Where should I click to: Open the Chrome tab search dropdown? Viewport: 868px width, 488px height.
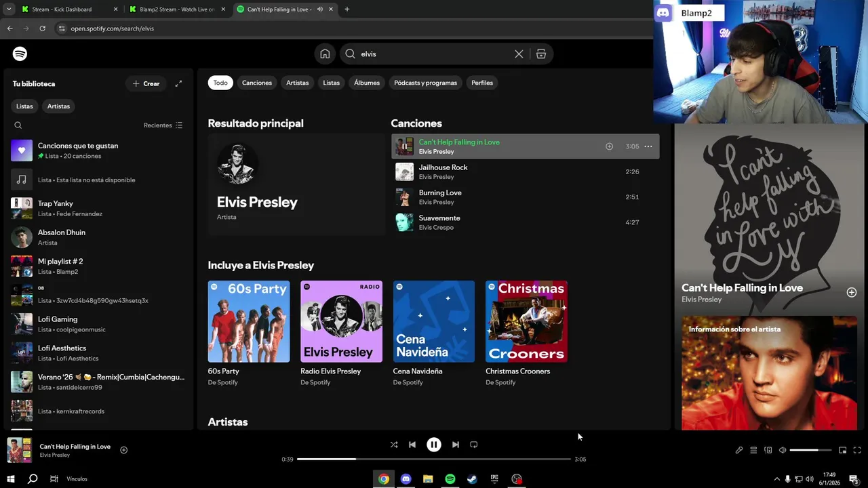pyautogui.click(x=8, y=9)
